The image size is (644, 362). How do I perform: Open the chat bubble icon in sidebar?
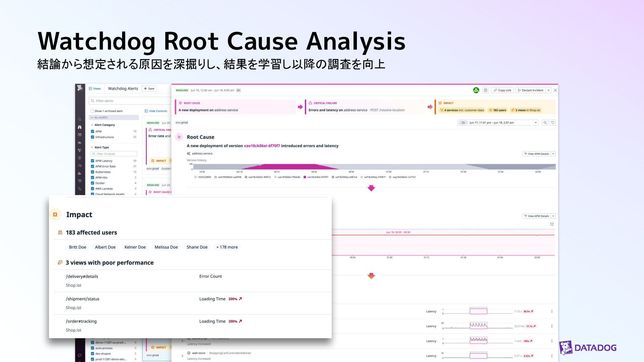coord(79,355)
